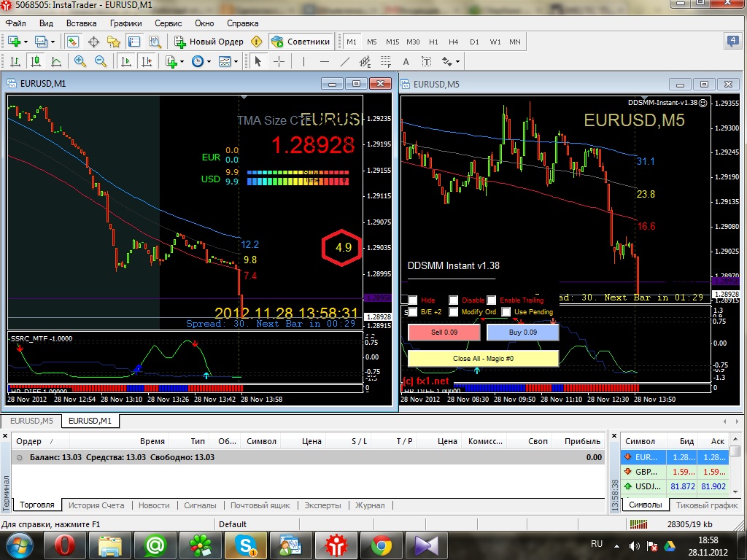
Task: Click the Close All - Magic #0 button
Action: pyautogui.click(x=483, y=359)
